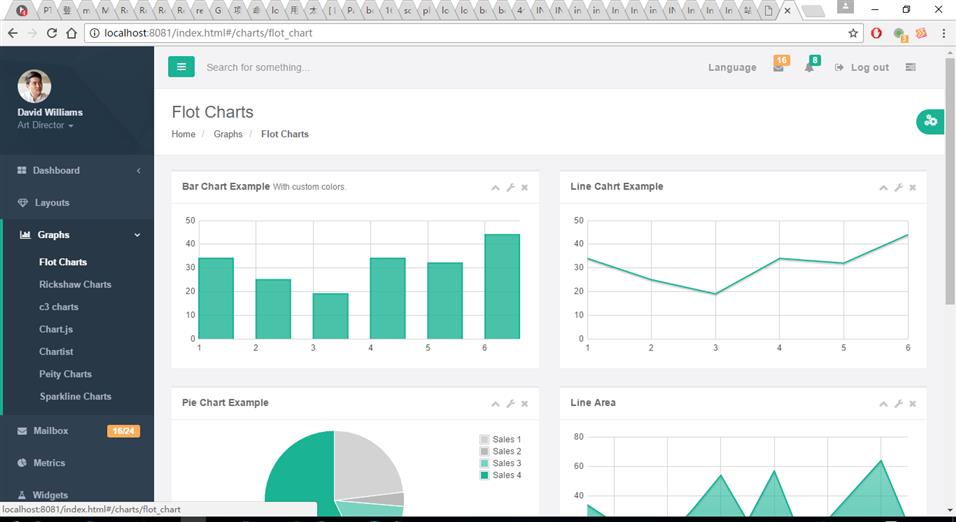Expand the Dashboard menu arrow
The height and width of the screenshot is (522, 956).
point(138,171)
